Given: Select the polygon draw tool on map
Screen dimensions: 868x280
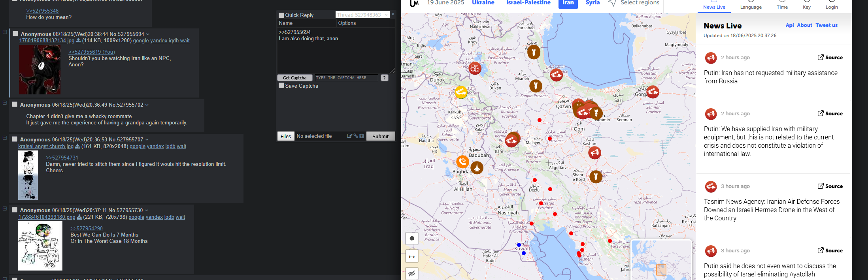Looking at the screenshot, I should (412, 238).
